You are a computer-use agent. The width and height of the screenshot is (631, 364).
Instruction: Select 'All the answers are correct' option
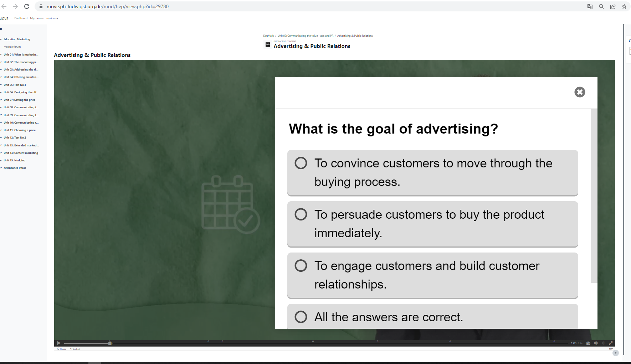coord(301,317)
